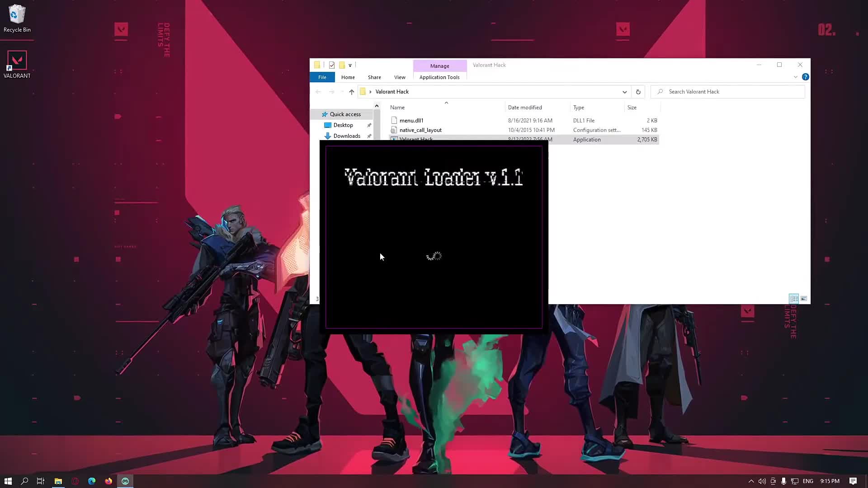Open the File menu in Explorer

click(322, 77)
